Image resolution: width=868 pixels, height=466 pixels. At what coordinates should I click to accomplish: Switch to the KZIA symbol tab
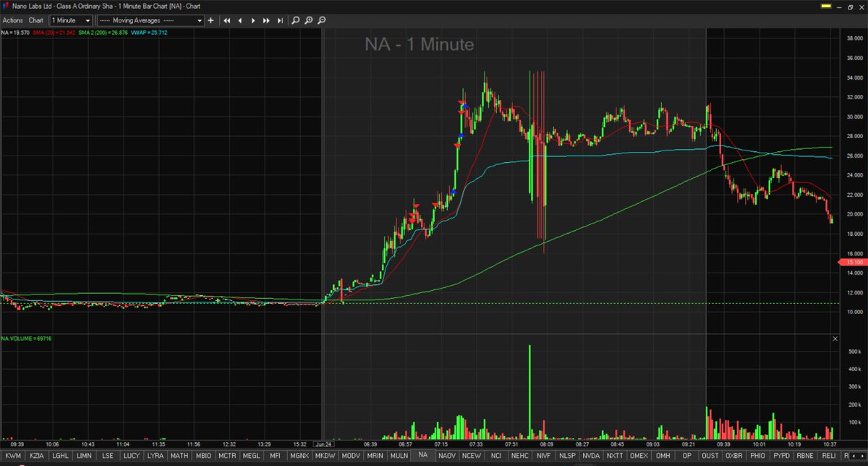point(35,456)
